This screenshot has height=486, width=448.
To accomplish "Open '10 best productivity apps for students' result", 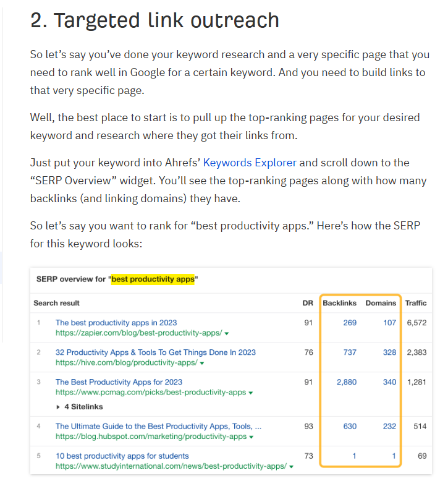I will pyautogui.click(x=122, y=456).
